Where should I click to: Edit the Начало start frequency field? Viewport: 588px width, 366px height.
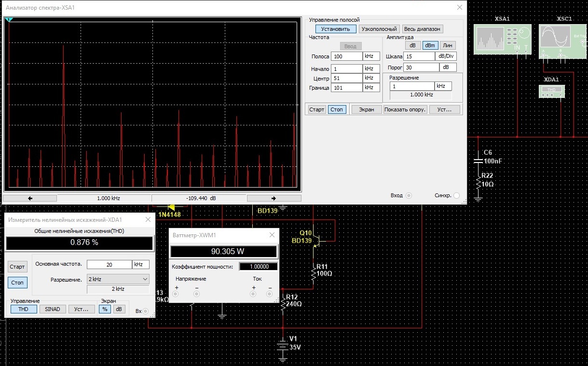point(347,68)
